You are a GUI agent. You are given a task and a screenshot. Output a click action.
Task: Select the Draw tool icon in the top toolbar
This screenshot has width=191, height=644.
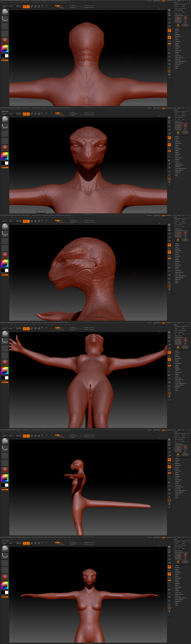click(28, 7)
